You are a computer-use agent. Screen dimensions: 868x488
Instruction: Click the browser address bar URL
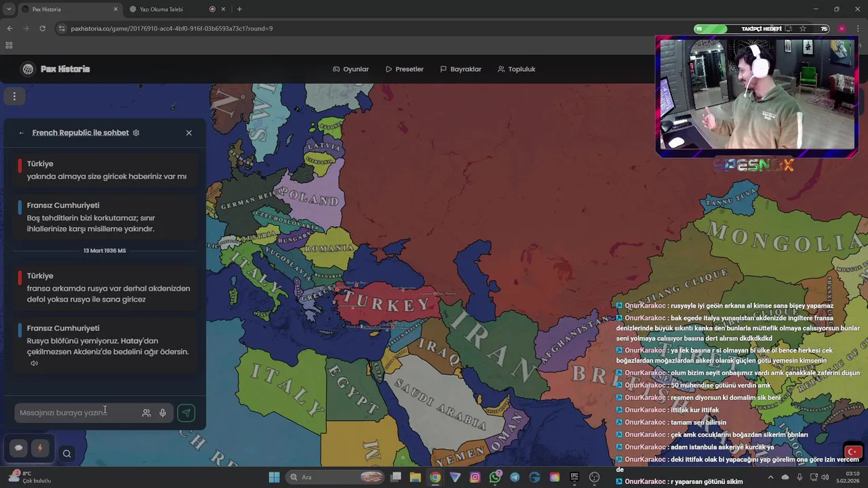(x=172, y=28)
